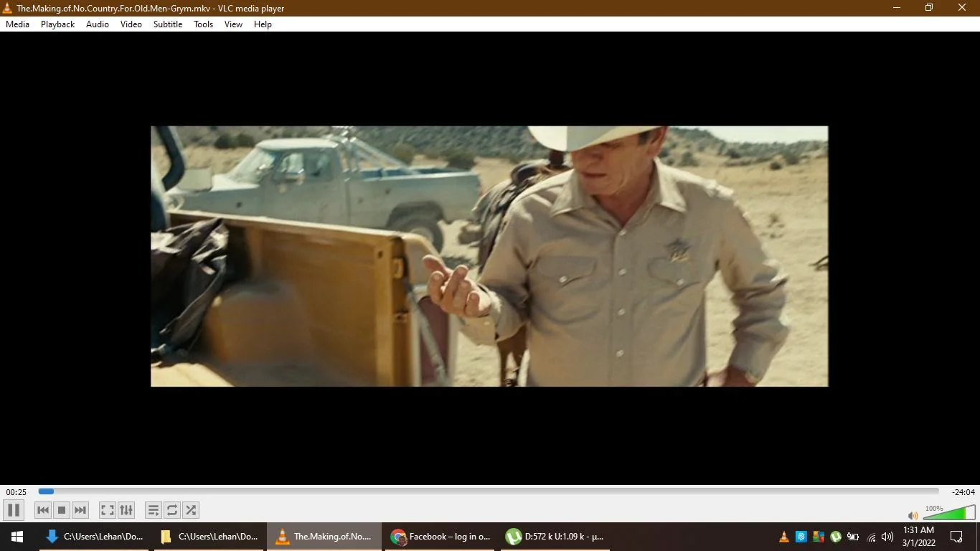Open the Windows notification center

(x=956, y=537)
